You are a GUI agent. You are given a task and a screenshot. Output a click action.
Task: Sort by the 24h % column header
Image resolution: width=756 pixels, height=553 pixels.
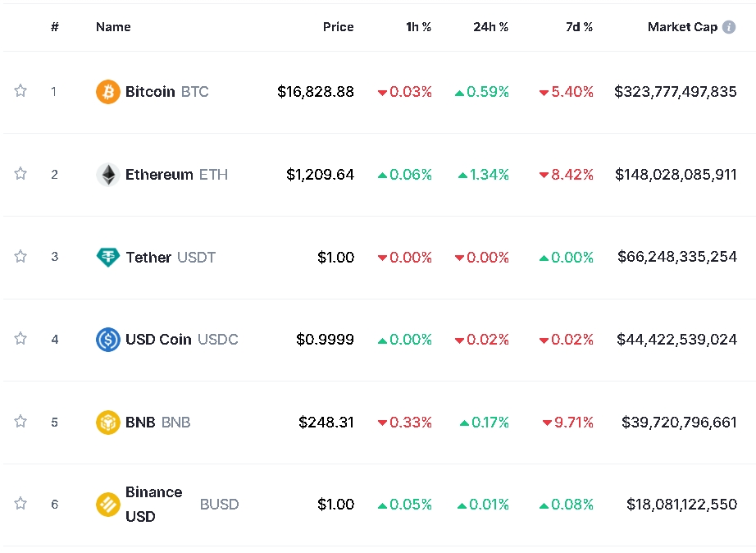click(490, 27)
